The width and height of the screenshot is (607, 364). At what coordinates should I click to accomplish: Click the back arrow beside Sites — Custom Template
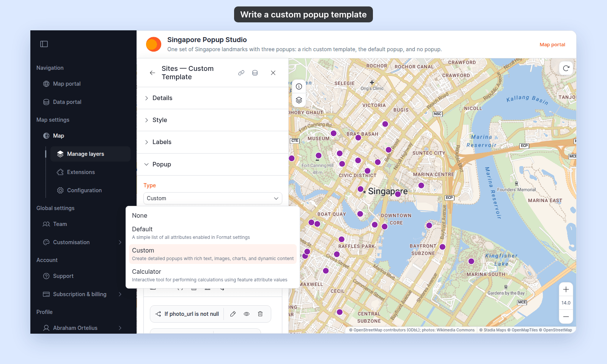point(152,73)
